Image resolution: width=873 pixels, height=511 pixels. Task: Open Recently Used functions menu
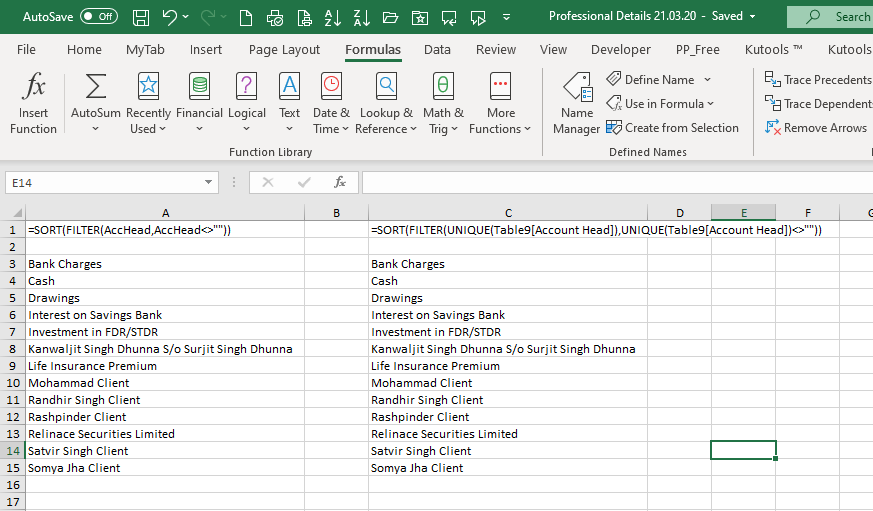tap(148, 103)
